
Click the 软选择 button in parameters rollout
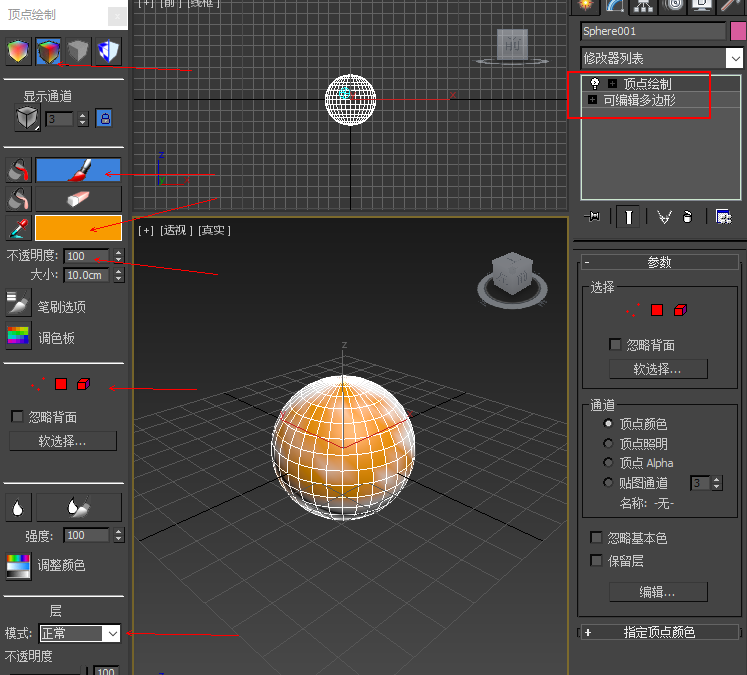pyautogui.click(x=658, y=369)
